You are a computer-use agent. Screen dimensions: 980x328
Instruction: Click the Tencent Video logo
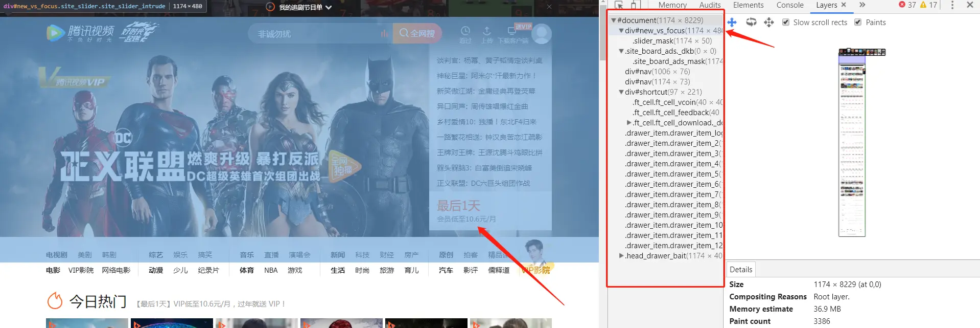tap(80, 33)
